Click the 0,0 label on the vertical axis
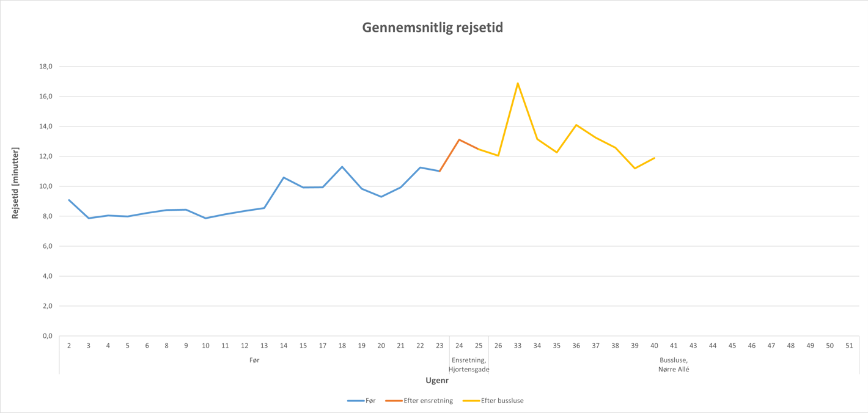The width and height of the screenshot is (868, 413). tap(47, 336)
